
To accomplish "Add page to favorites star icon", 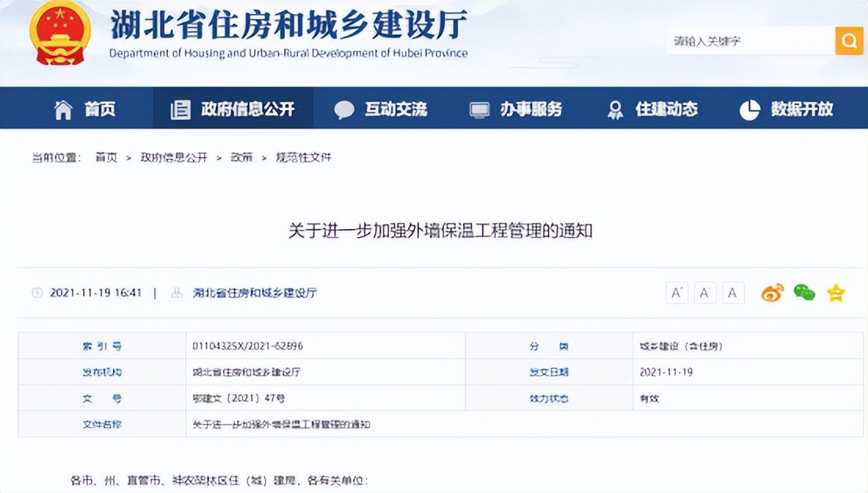I will (836, 293).
